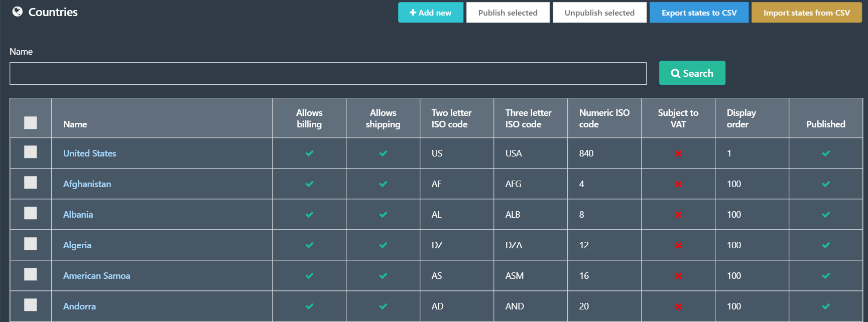Tick the Andorra row checkbox
868x322 pixels.
point(31,305)
